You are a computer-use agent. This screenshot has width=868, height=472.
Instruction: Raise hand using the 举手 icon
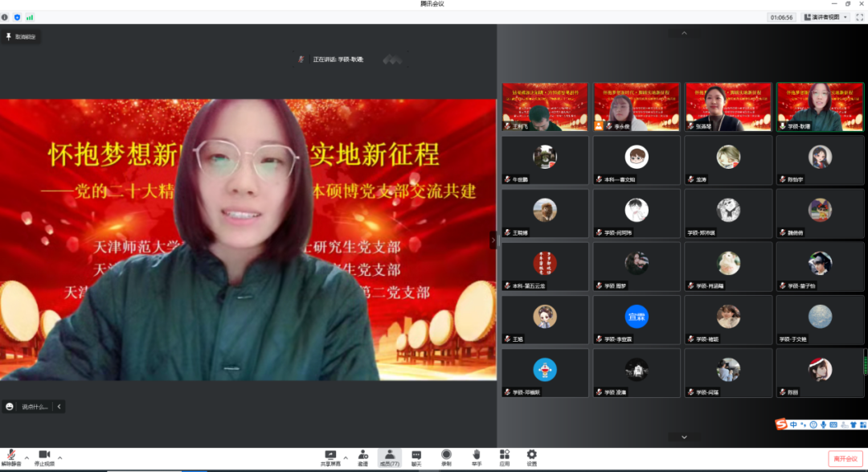(x=477, y=456)
